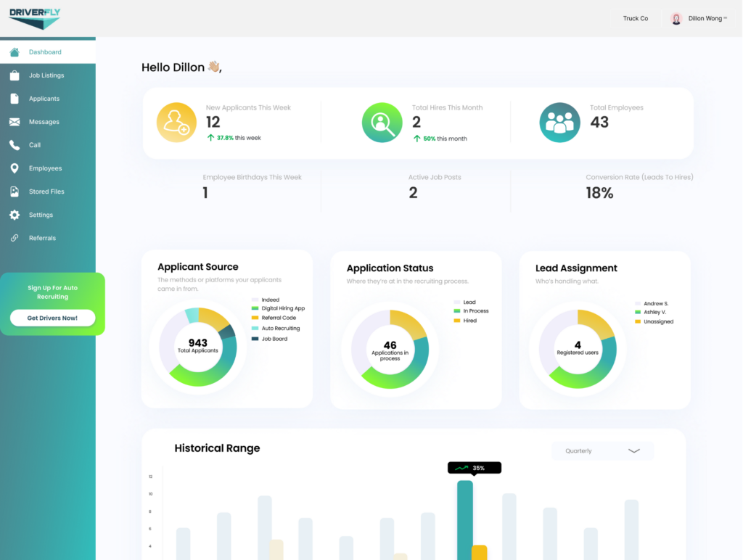Click the Employee Birthdays This Week label
Screen dimensions: 743x560
pyautogui.click(x=252, y=177)
